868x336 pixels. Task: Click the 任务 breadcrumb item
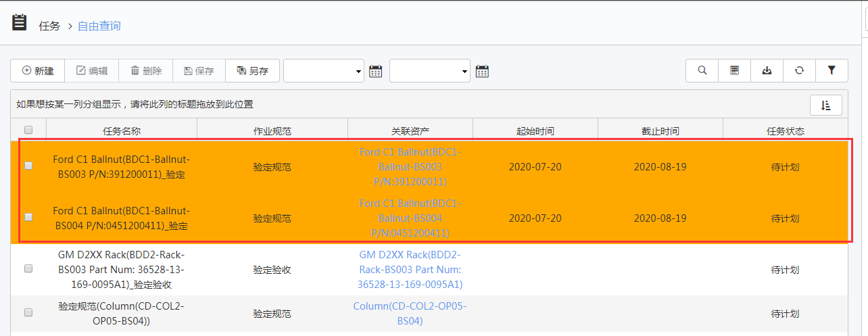tap(49, 26)
